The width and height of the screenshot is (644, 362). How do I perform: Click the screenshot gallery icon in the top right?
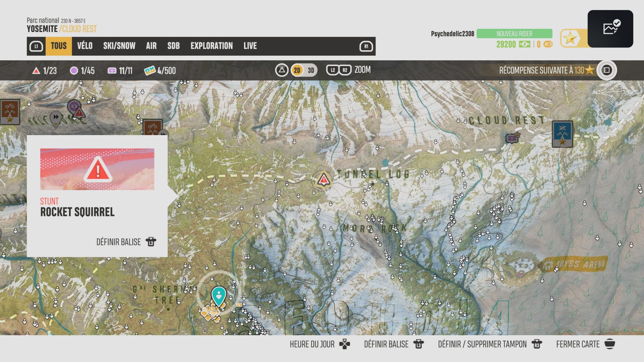tap(610, 29)
